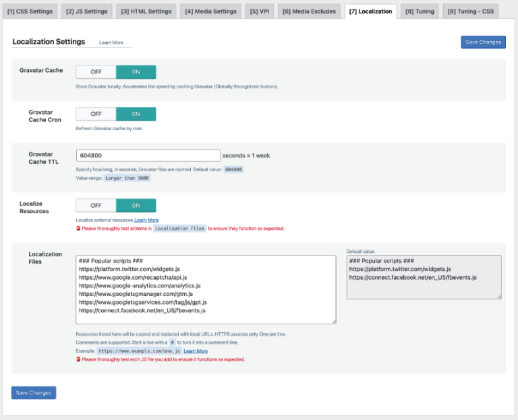Click the bottom Save Changes button
Viewport: 518px width, 420px height.
(34, 392)
